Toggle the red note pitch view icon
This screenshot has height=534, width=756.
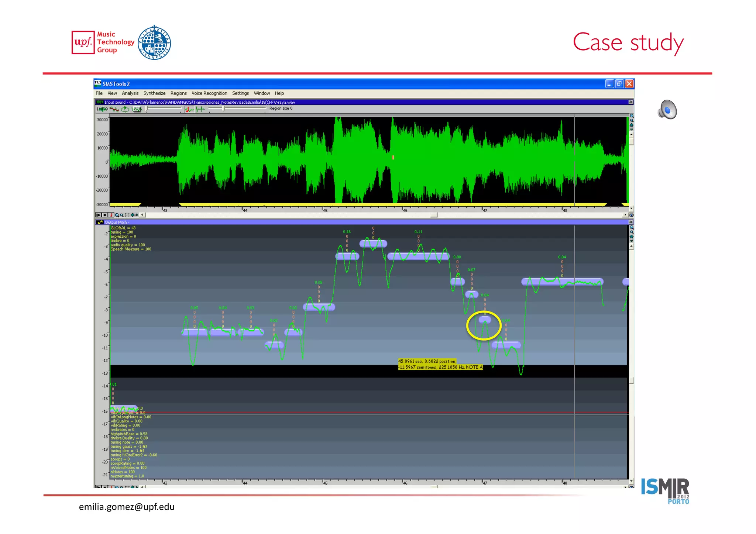(189, 109)
